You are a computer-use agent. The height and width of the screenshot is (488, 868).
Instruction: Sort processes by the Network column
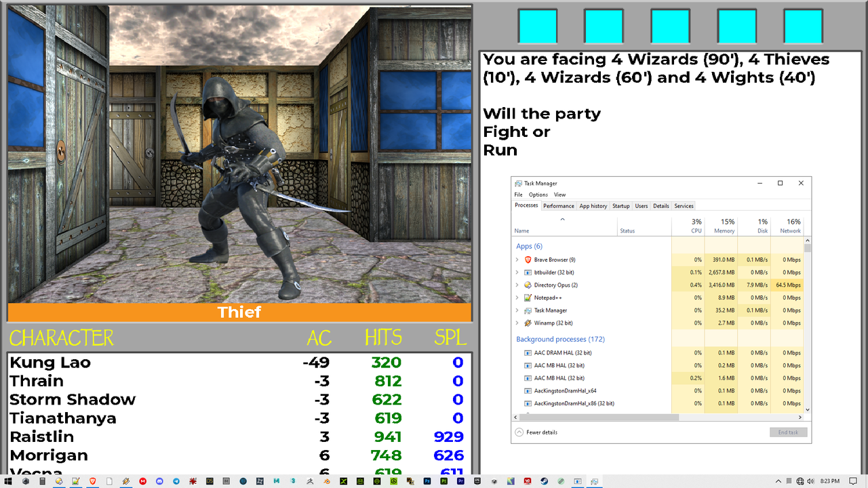click(787, 226)
